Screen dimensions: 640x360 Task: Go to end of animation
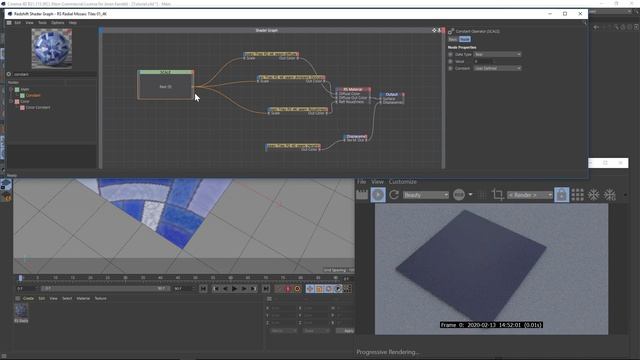[x=266, y=289]
